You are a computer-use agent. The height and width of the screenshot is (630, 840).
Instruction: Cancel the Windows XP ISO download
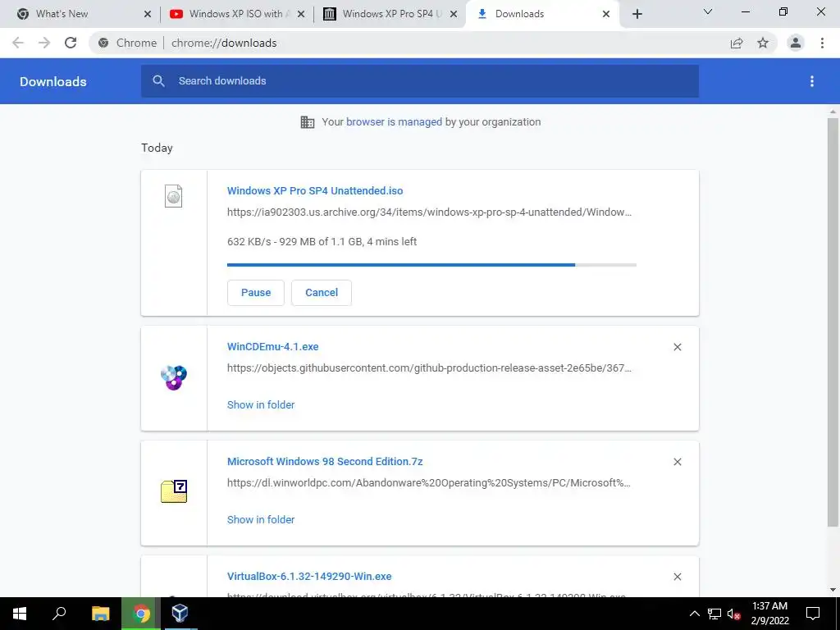322,293
